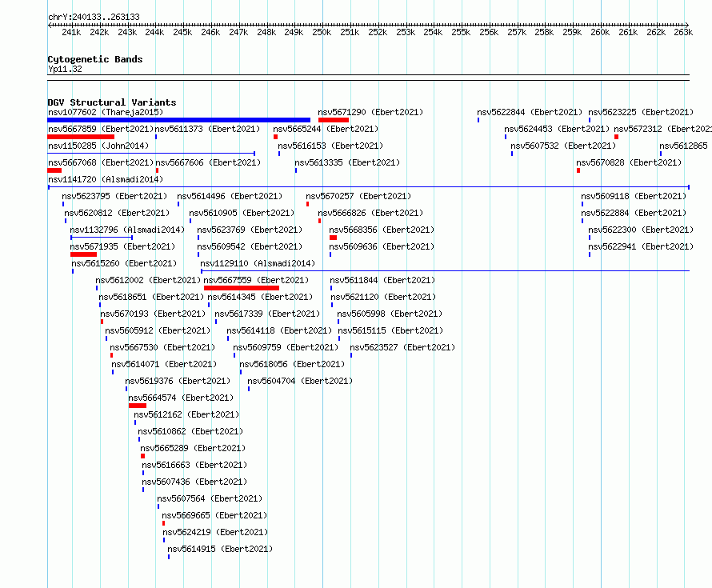Open nsv5620812 (Ebert2021) label
This screenshot has height=588, width=712.
[x=117, y=213]
